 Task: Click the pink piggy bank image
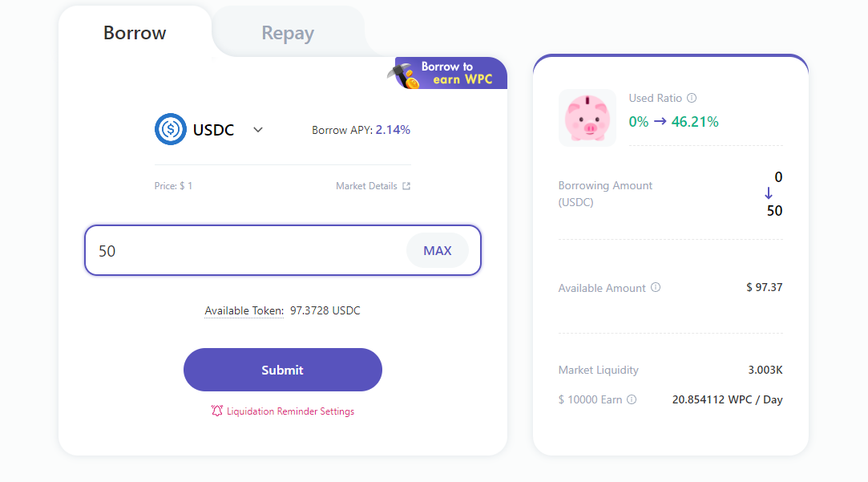coord(587,118)
